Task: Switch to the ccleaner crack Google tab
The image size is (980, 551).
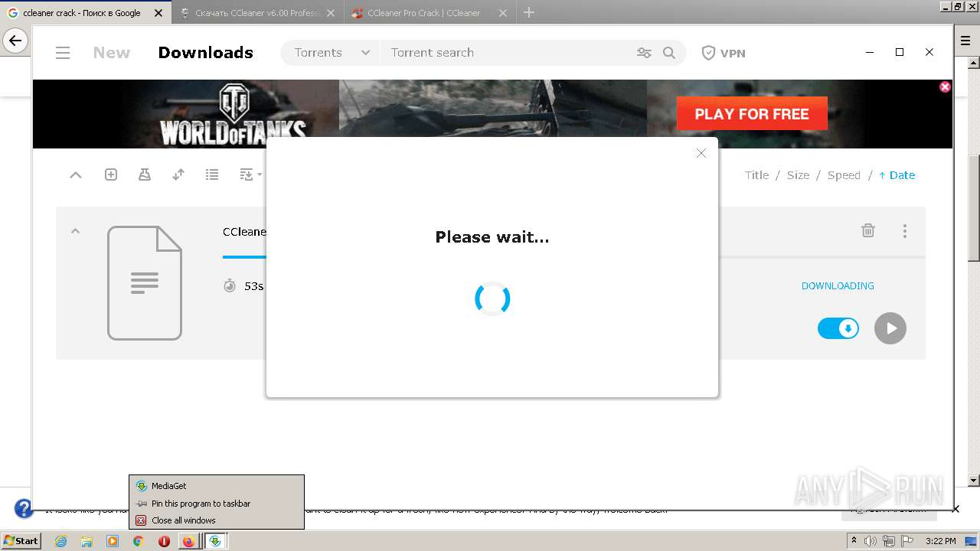Action: click(85, 13)
